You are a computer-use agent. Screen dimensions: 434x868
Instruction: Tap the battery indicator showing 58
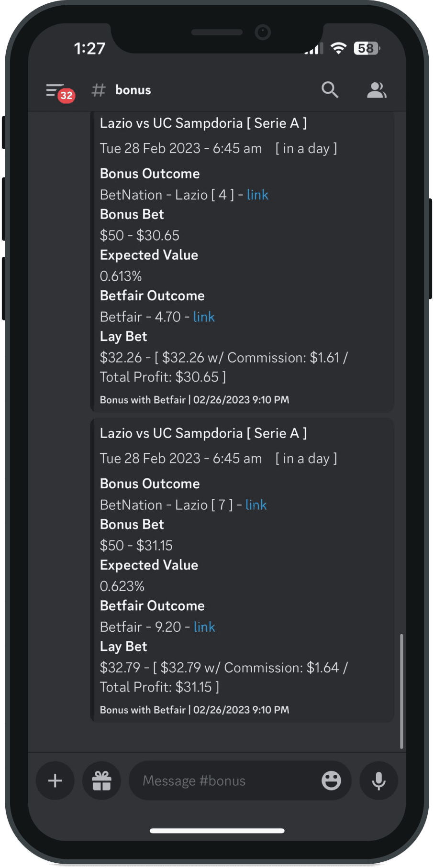365,48
